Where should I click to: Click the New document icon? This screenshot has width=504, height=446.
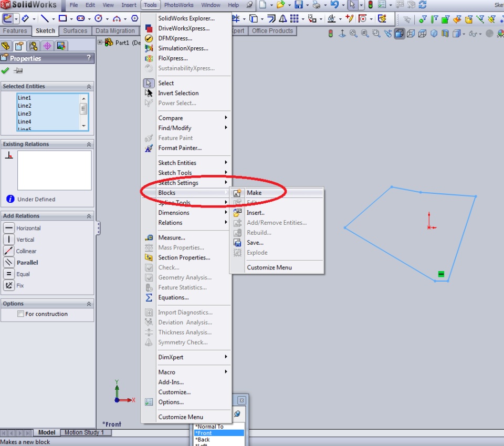tap(262, 5)
